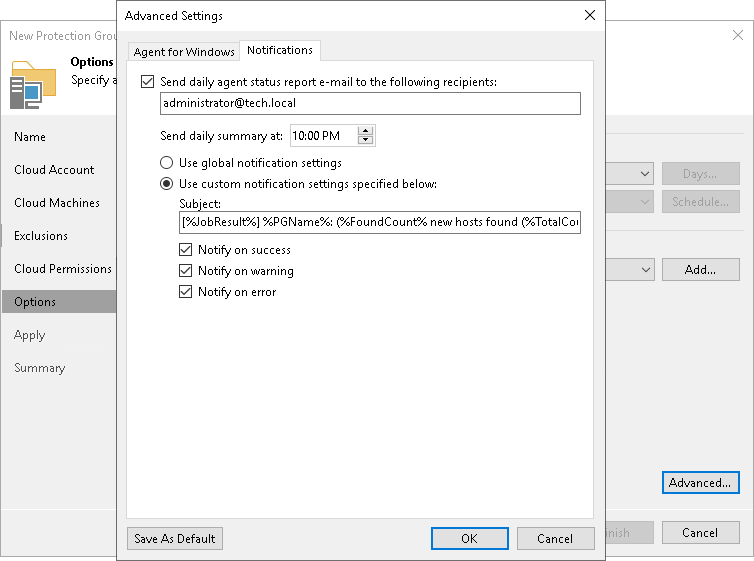Click the disabled Days... button
Image resolution: width=754 pixels, height=561 pixels.
(700, 174)
